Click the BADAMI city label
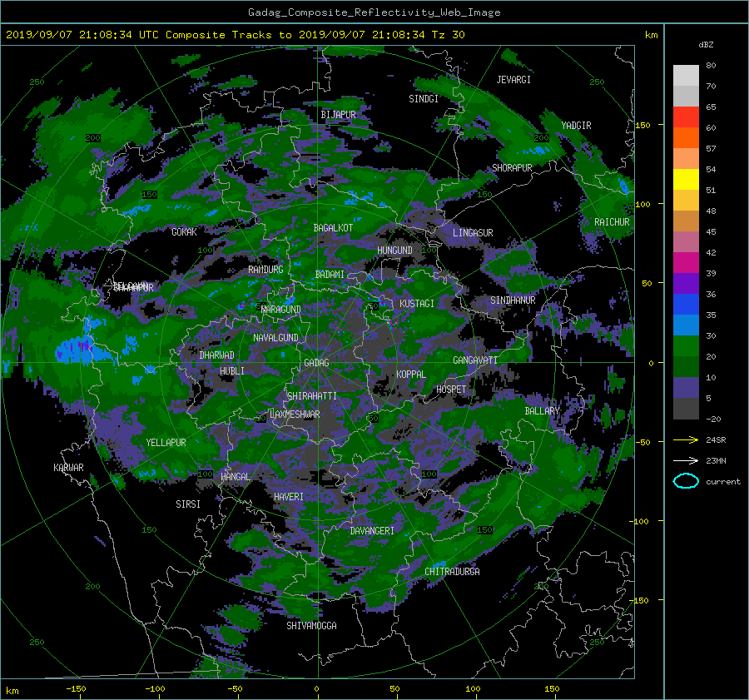Screen dimensions: 749x700 [x=330, y=275]
